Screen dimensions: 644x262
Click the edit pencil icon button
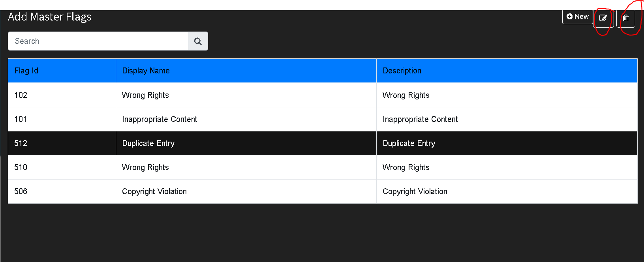(x=603, y=18)
